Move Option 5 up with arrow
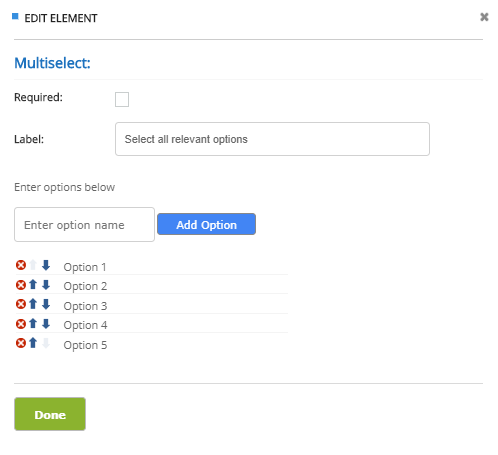498x455 pixels. point(33,343)
